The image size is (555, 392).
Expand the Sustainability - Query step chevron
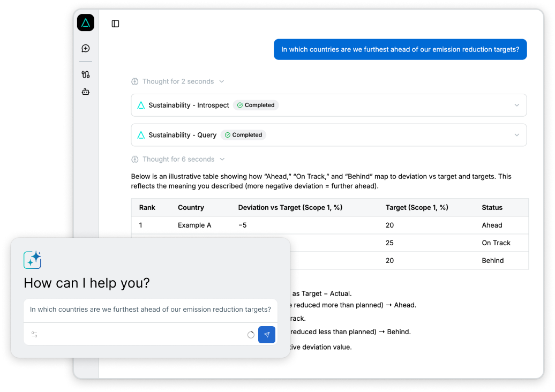(x=516, y=135)
